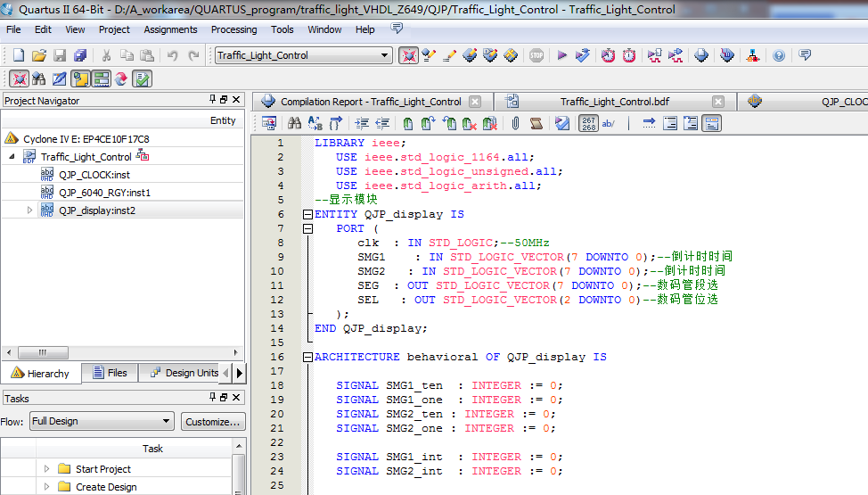Screen dimensions: 868x495
Task: Open the Assignments menu
Action: click(x=170, y=29)
